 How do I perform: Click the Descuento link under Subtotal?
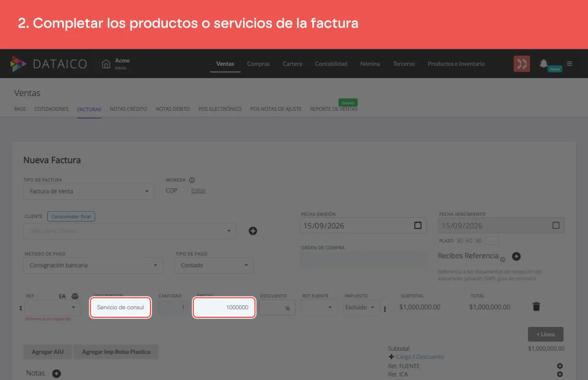click(430, 357)
